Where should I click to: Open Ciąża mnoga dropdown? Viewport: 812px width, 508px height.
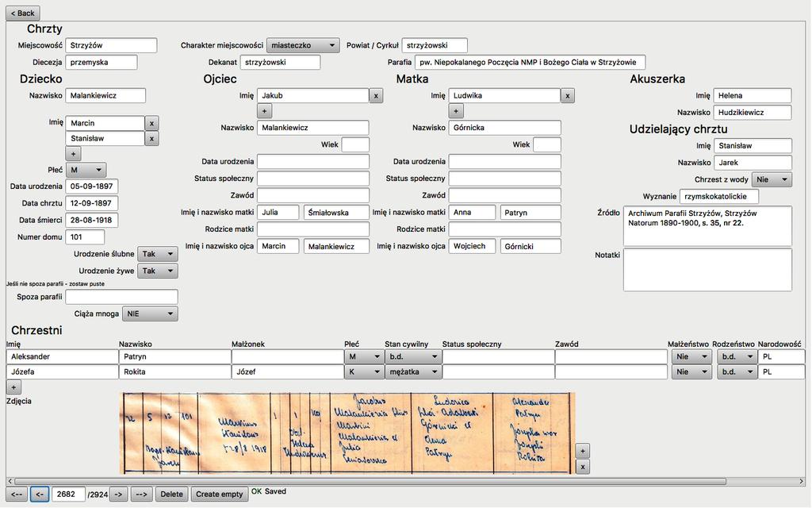[x=150, y=314]
